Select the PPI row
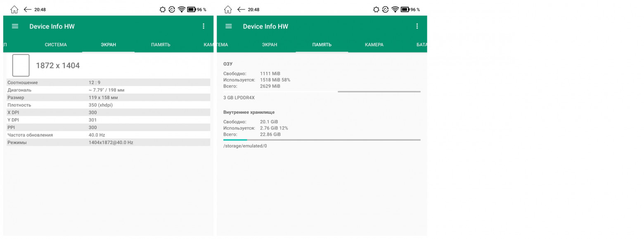Viewport: 644px width, 239px height. click(x=109, y=127)
